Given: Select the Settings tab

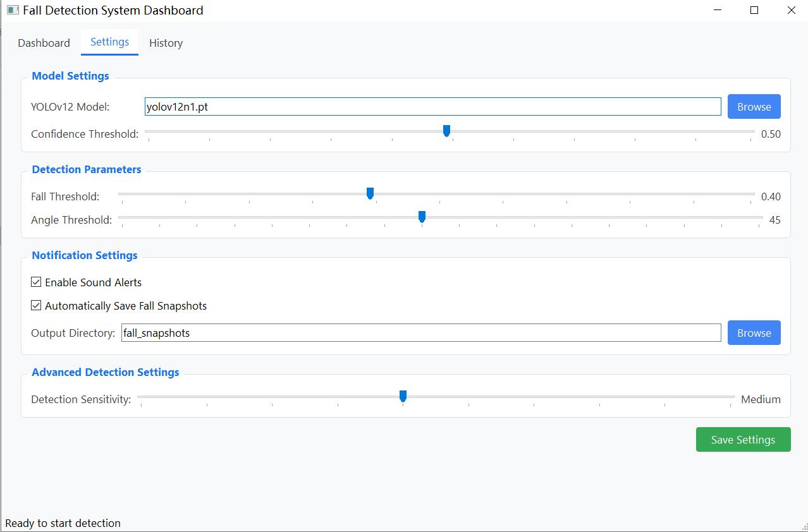Looking at the screenshot, I should (x=109, y=42).
